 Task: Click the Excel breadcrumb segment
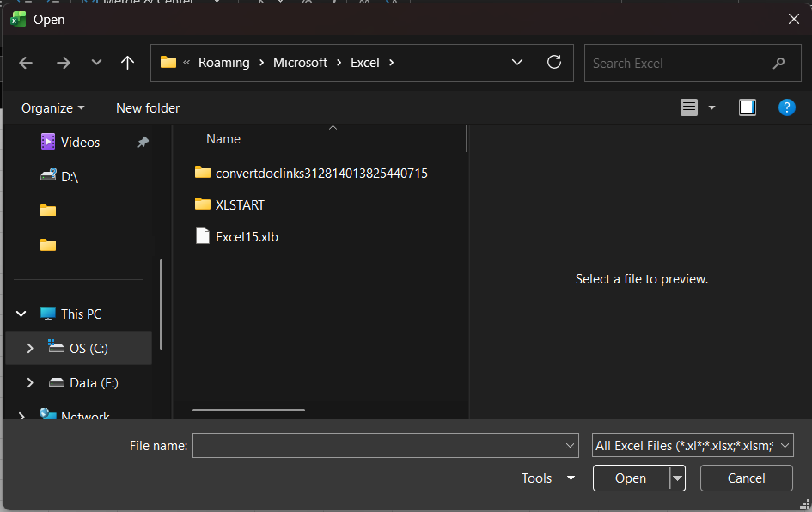(364, 63)
